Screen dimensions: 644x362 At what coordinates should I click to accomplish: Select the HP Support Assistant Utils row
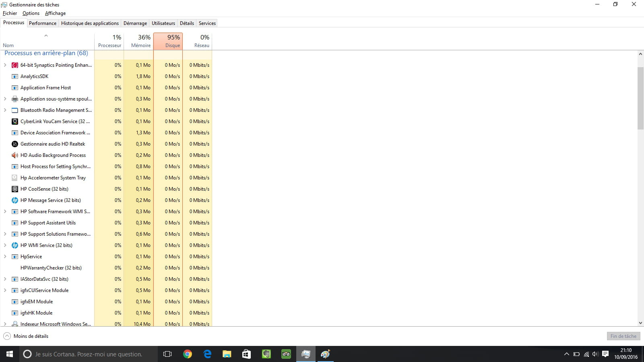(x=106, y=223)
